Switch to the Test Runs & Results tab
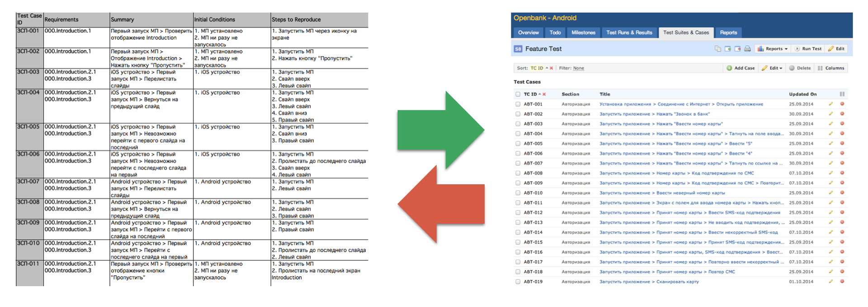 tap(629, 33)
